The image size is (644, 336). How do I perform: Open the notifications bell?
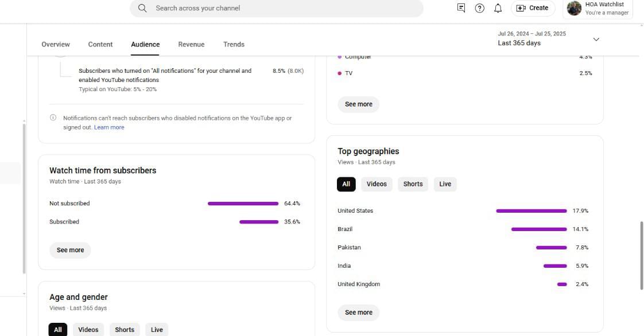[498, 8]
